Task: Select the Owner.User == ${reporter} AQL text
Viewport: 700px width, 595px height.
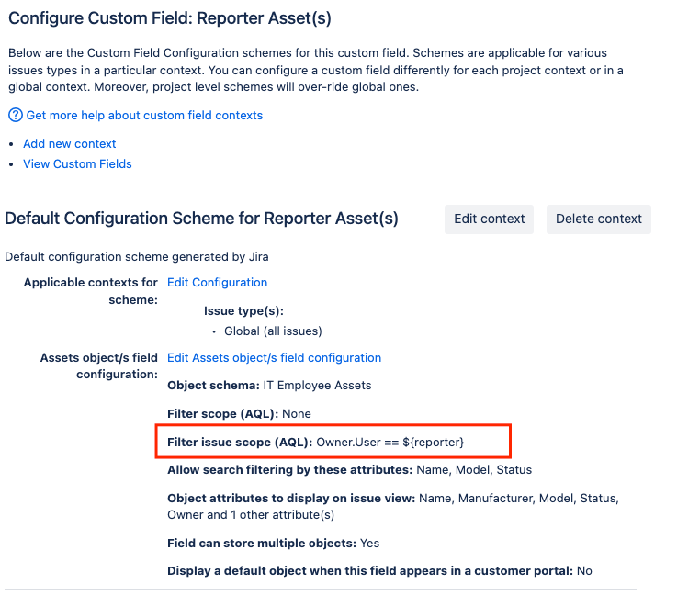Action: (x=390, y=443)
